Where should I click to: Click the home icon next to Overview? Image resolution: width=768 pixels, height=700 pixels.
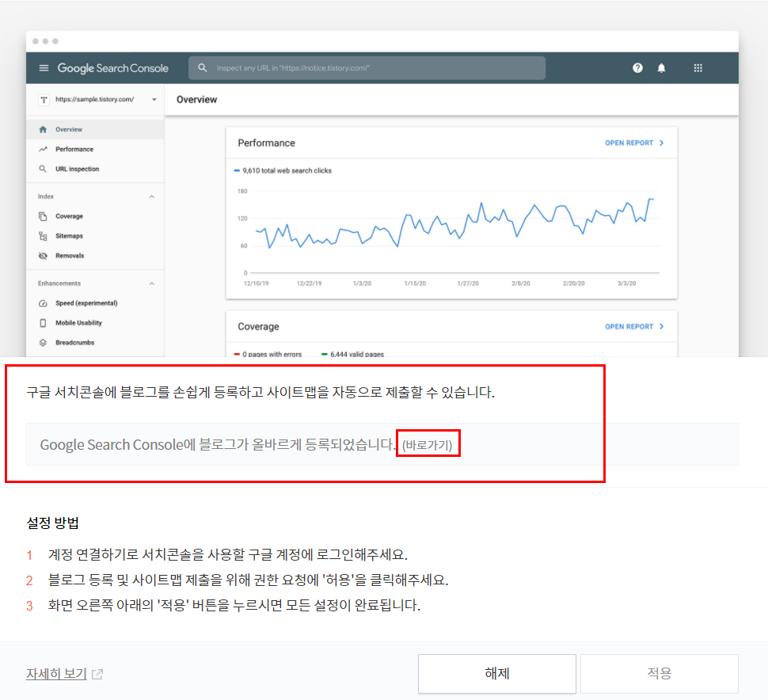pos(43,129)
